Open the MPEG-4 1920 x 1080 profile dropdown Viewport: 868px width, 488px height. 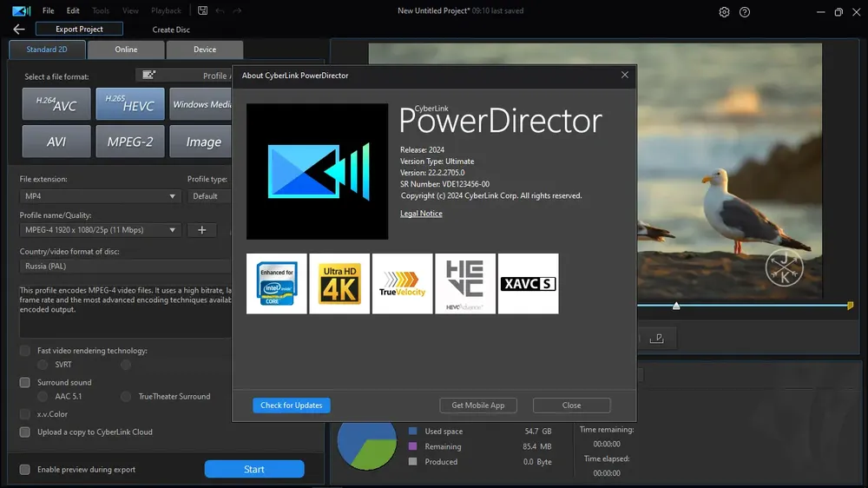[100, 230]
